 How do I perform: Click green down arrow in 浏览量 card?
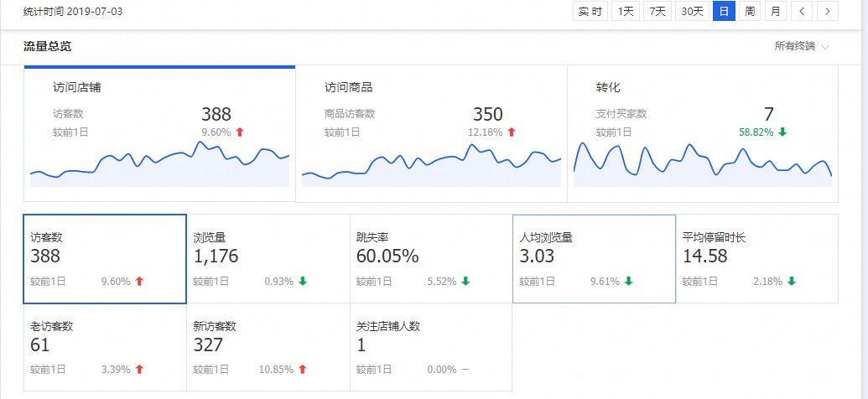pos(303,282)
